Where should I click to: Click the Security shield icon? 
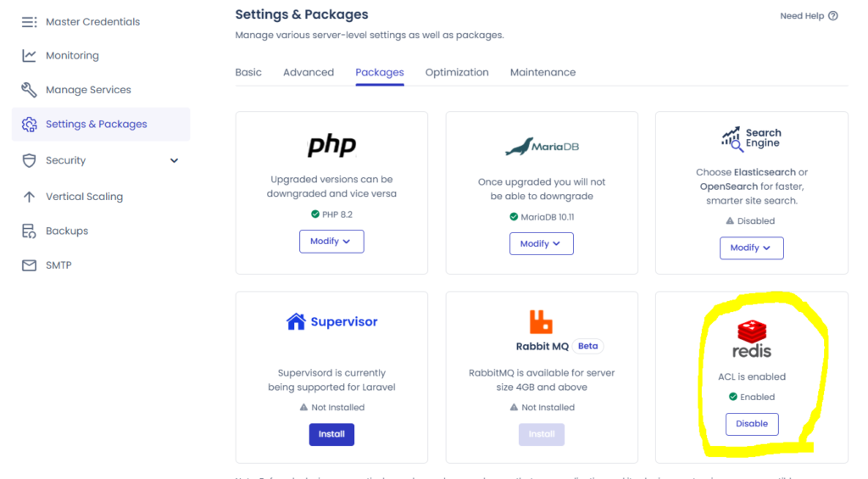tap(29, 160)
